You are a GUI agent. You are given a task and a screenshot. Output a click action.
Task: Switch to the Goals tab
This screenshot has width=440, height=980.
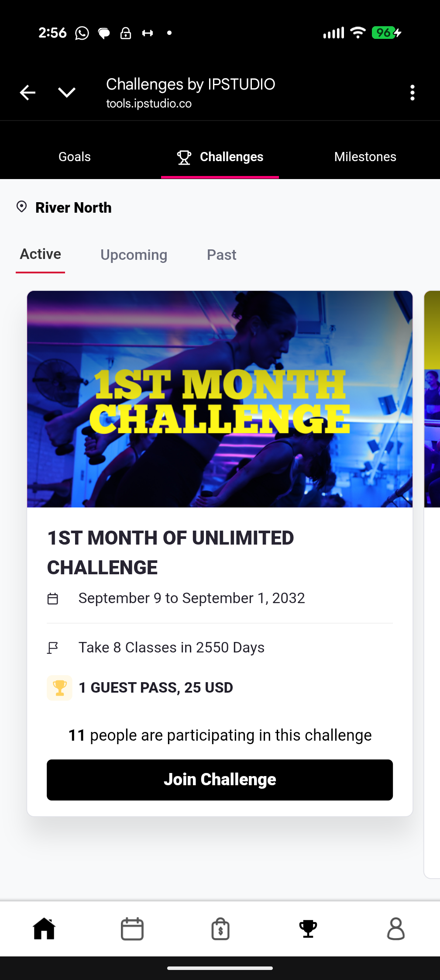tap(75, 157)
